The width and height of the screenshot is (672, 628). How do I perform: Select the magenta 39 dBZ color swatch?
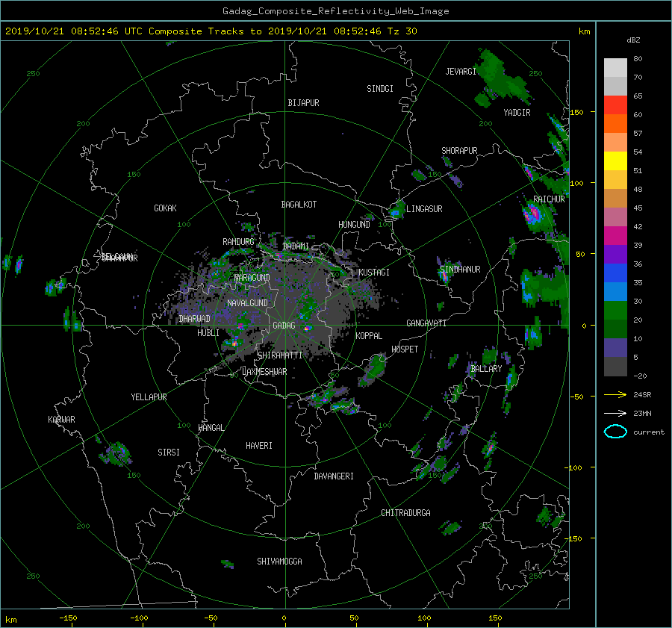click(x=615, y=236)
